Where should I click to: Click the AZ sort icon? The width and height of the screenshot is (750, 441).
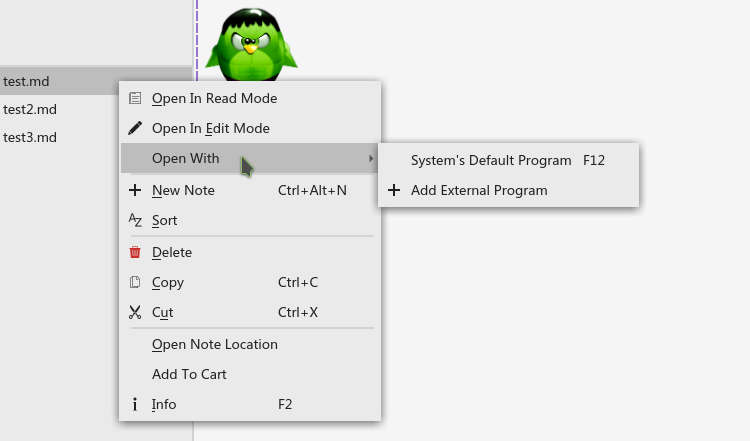pyautogui.click(x=135, y=220)
